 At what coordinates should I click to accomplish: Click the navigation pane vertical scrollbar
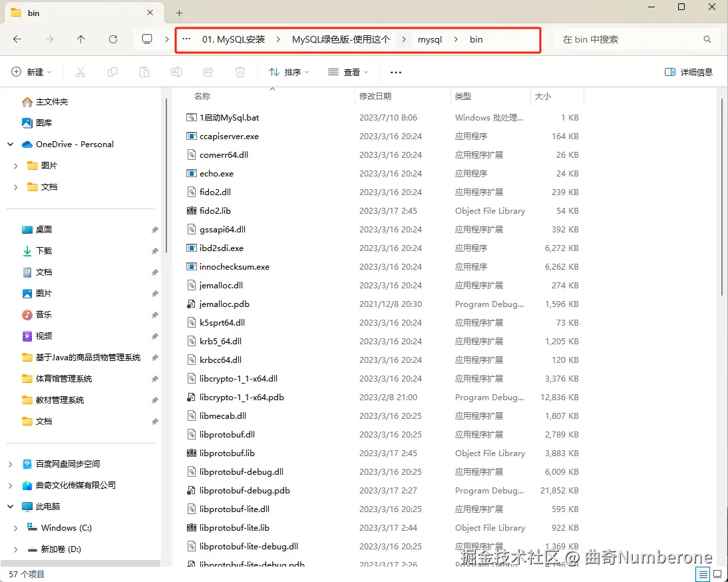click(x=166, y=176)
